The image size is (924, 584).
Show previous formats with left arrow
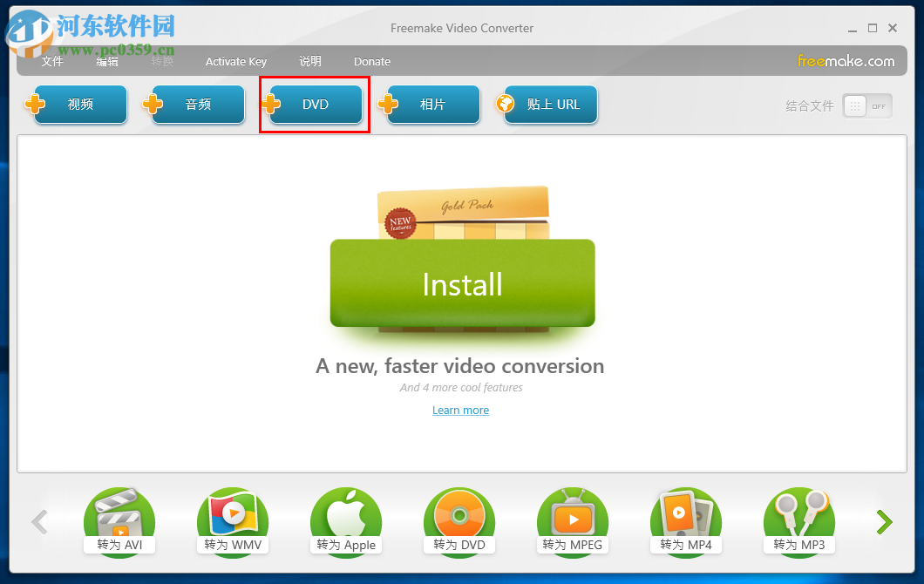pos(39,522)
